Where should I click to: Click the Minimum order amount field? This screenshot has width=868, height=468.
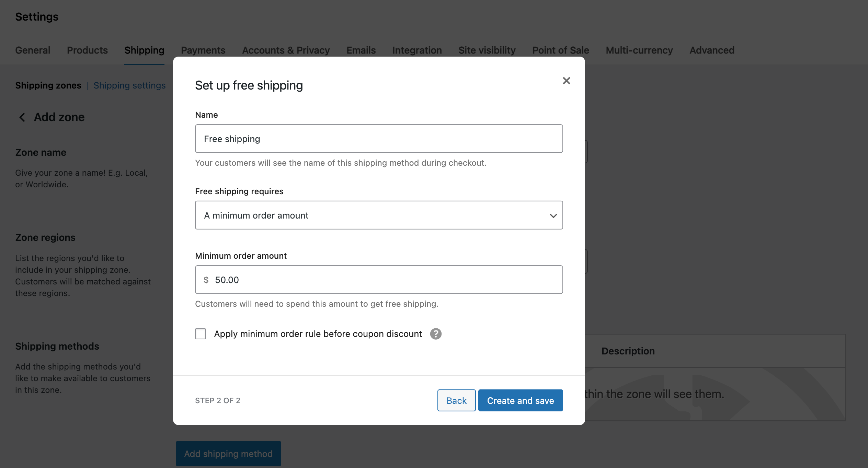[379, 280]
